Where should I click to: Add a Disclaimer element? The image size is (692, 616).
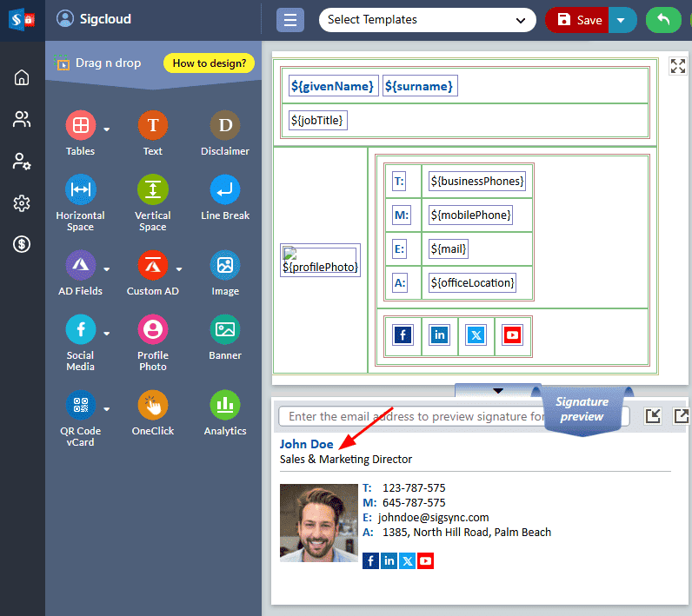224,127
